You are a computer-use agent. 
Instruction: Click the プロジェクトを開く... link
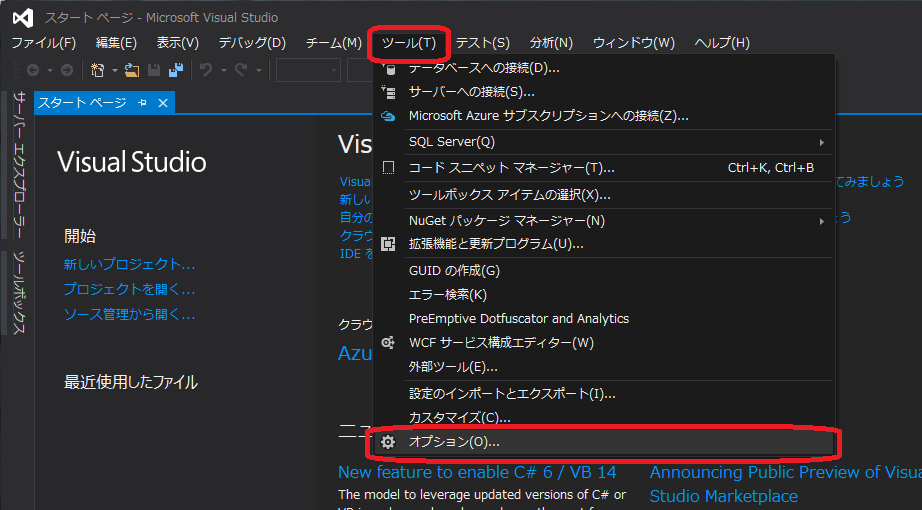(129, 289)
